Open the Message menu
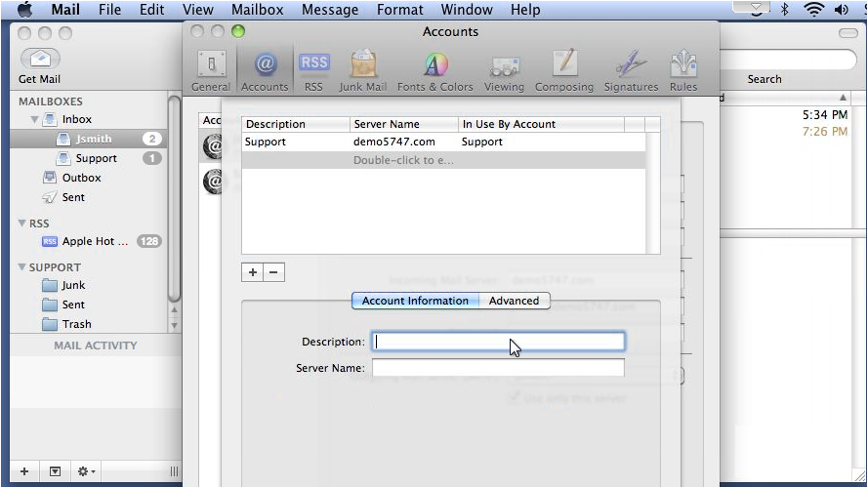This screenshot has width=868, height=488. click(x=330, y=10)
